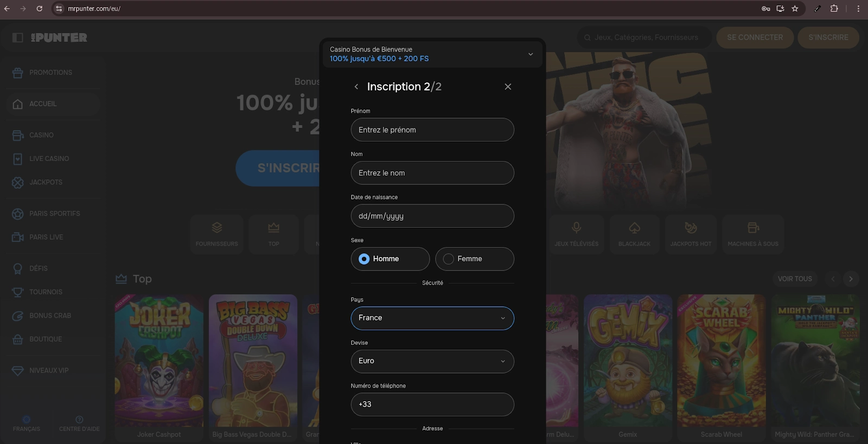Expand the Casino Bonus de Bienvenue panel
The image size is (868, 444).
530,54
